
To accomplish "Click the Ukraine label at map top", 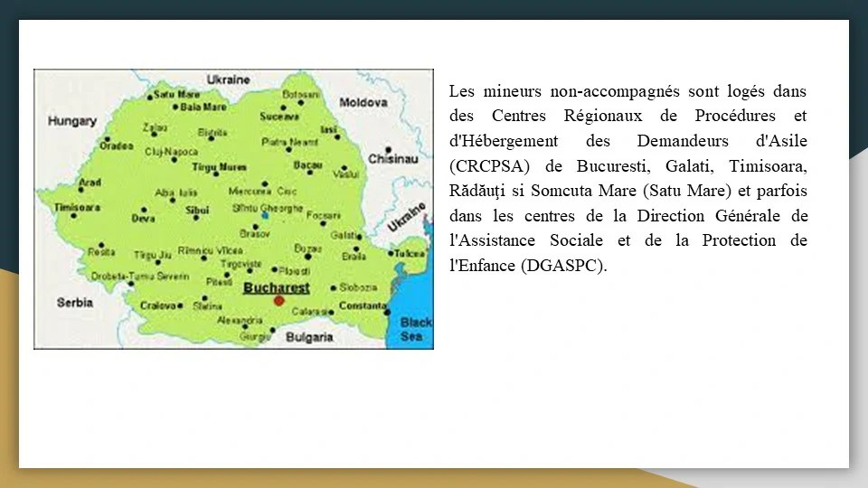I will pyautogui.click(x=228, y=80).
